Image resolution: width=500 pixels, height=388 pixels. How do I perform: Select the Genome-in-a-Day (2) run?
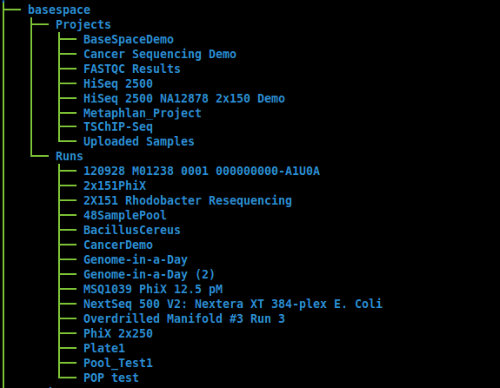coord(149,275)
